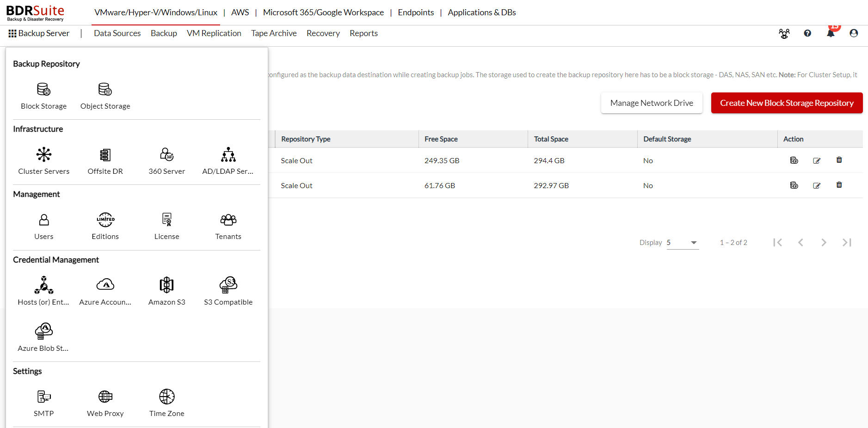The image size is (868, 428).
Task: Select the Offsite DR icon
Action: (105, 154)
